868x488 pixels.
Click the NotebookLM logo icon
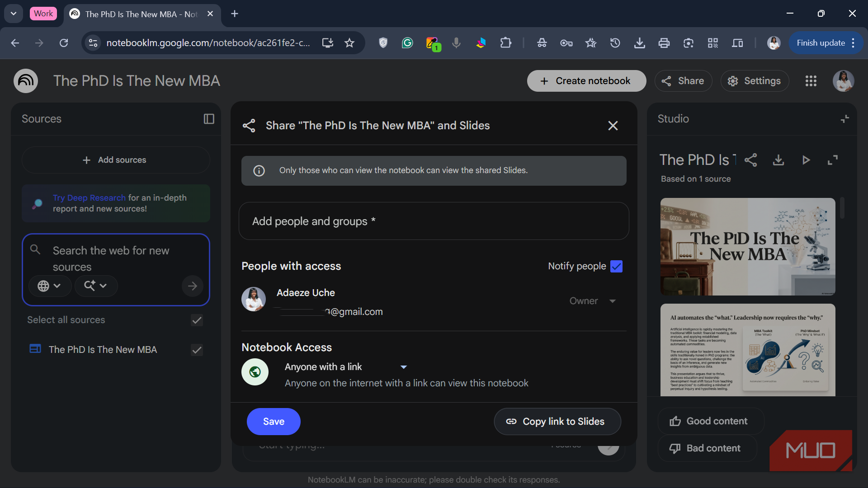[26, 81]
